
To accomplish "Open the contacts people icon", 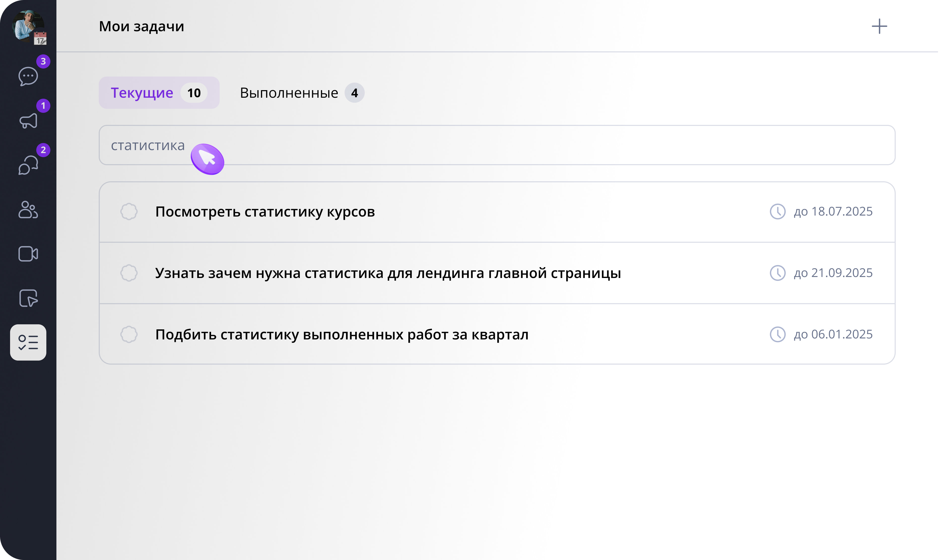I will pyautogui.click(x=28, y=210).
